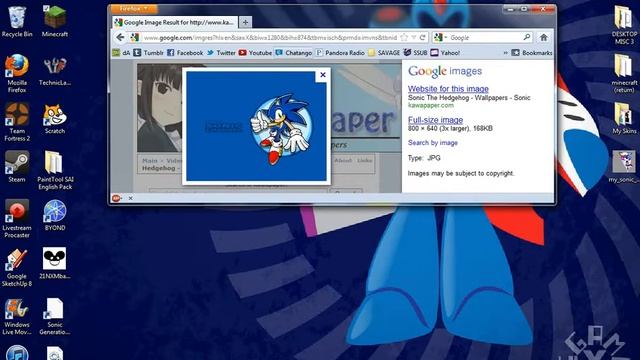Open the Recycle Bin desktop icon
The height and width of the screenshot is (360, 640).
point(17,22)
